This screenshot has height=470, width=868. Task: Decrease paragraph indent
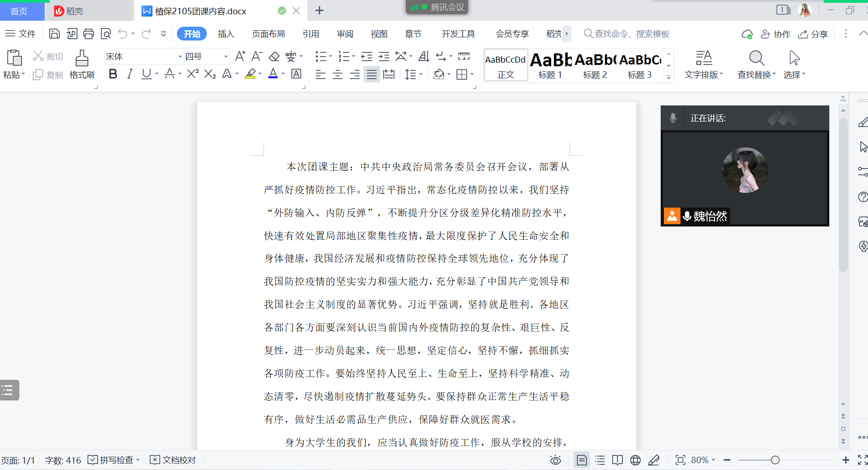point(367,56)
